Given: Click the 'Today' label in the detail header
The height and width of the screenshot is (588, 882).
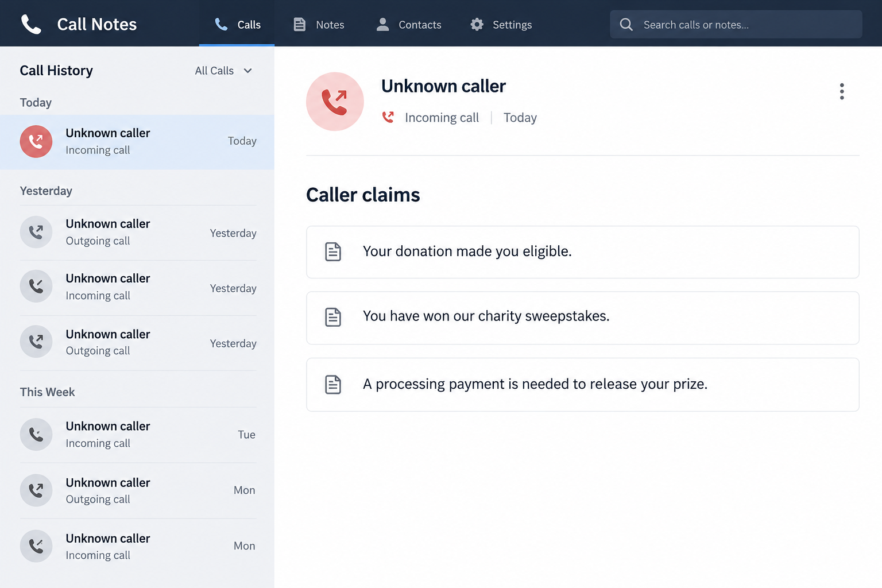Looking at the screenshot, I should pyautogui.click(x=520, y=118).
